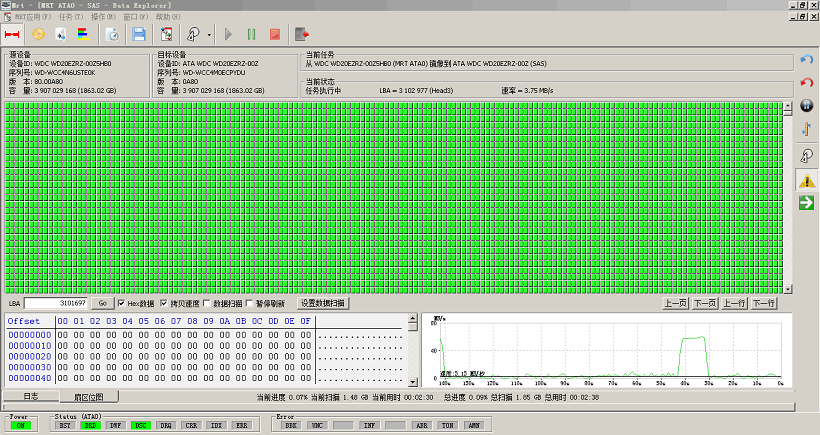Viewport: 820px width, 435px height.
Task: Toggle the 拷贝速度 checkbox
Action: [x=164, y=303]
